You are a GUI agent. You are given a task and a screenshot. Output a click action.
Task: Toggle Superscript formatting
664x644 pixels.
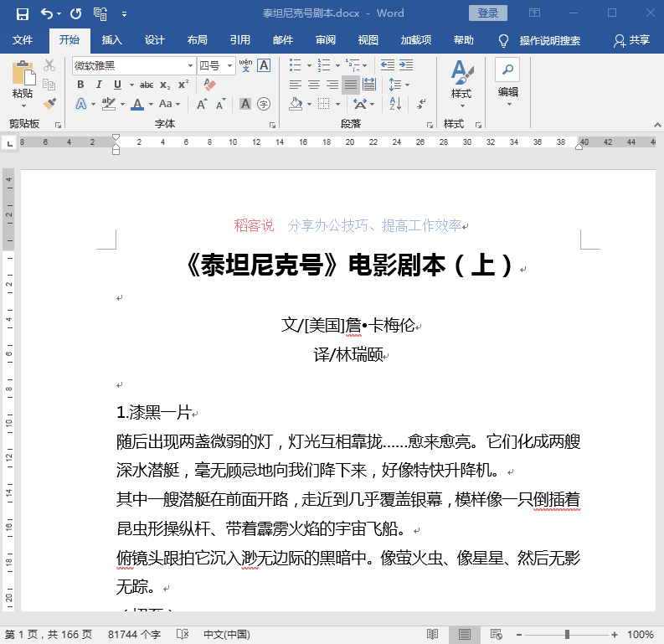pyautogui.click(x=183, y=85)
